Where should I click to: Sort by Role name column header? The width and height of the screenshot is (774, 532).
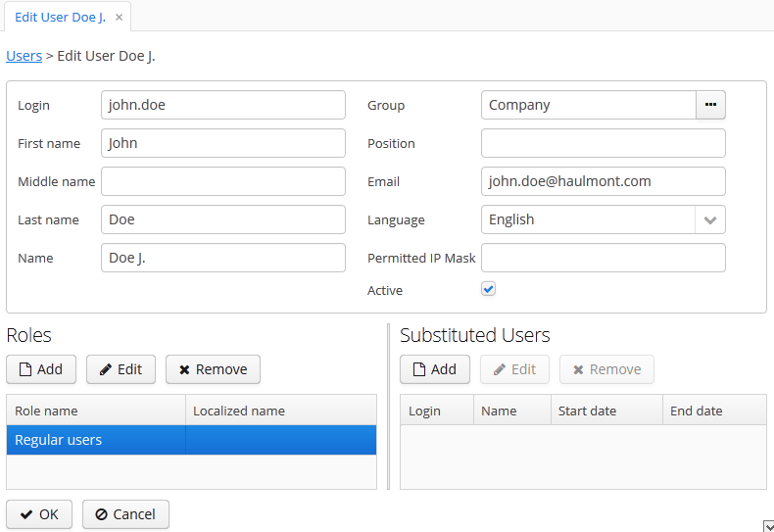click(95, 411)
